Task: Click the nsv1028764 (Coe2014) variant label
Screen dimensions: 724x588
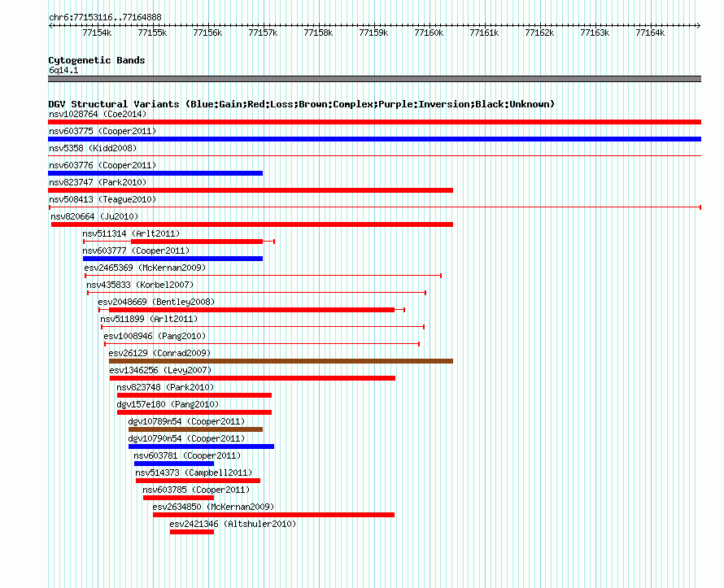Action: point(98,114)
